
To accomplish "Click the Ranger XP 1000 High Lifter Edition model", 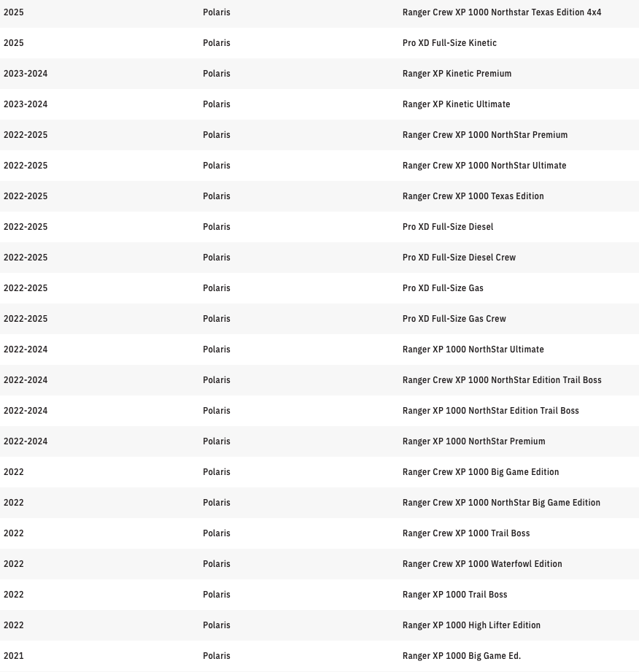I will 471,625.
